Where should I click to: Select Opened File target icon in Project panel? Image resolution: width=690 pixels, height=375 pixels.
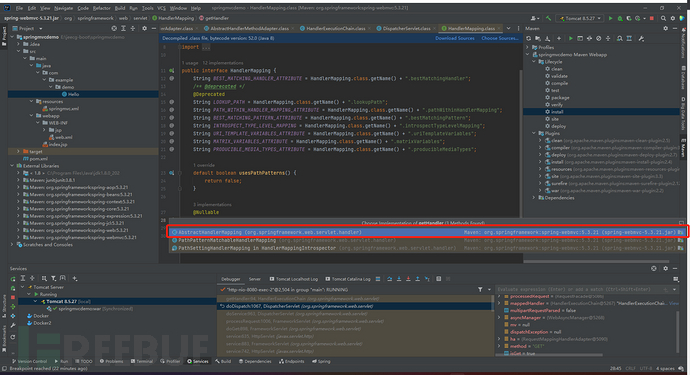point(114,28)
